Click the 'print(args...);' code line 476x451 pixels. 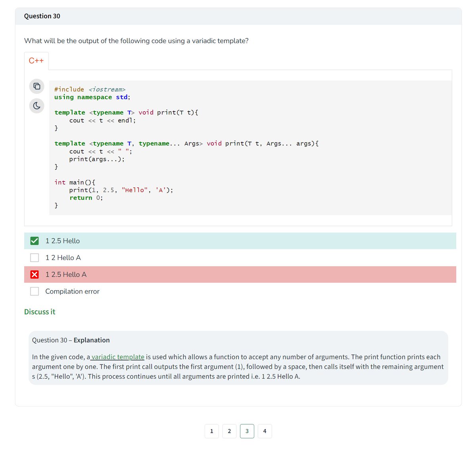pyautogui.click(x=97, y=159)
